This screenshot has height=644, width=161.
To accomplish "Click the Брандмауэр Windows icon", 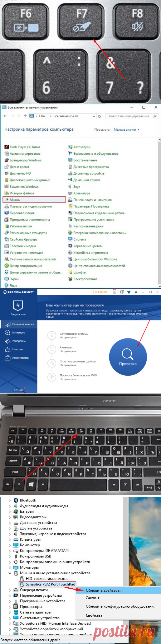I will coord(7,160).
